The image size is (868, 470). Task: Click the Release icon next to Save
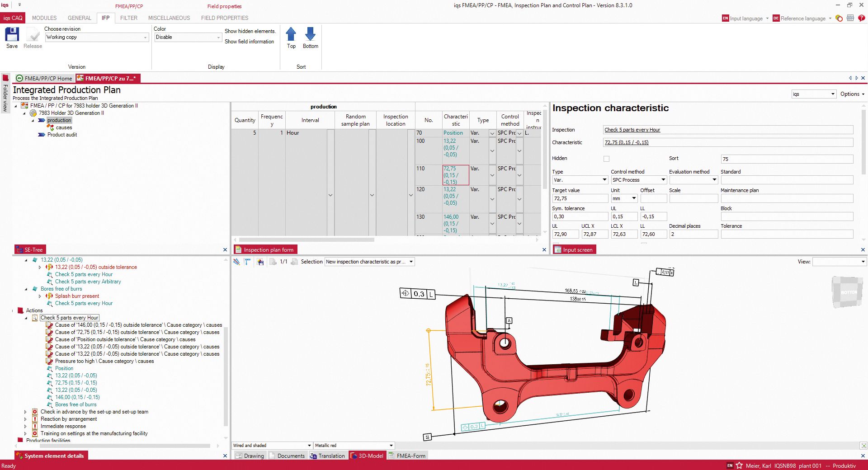click(32, 36)
